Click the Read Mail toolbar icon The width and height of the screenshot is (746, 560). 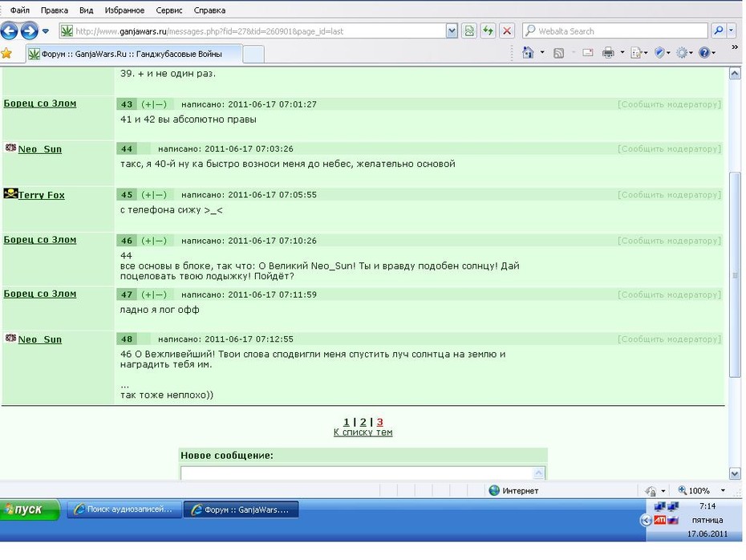tap(587, 53)
